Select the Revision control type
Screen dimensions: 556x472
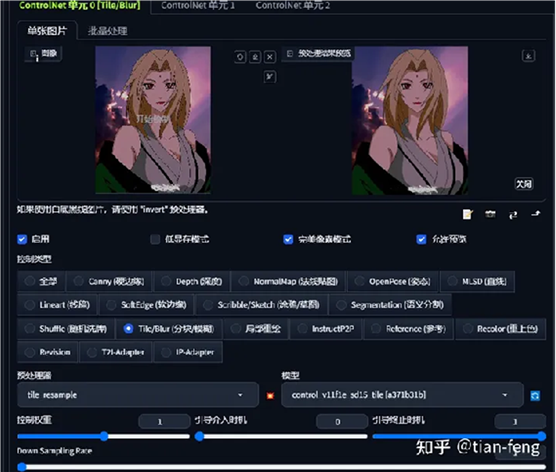tap(48, 352)
